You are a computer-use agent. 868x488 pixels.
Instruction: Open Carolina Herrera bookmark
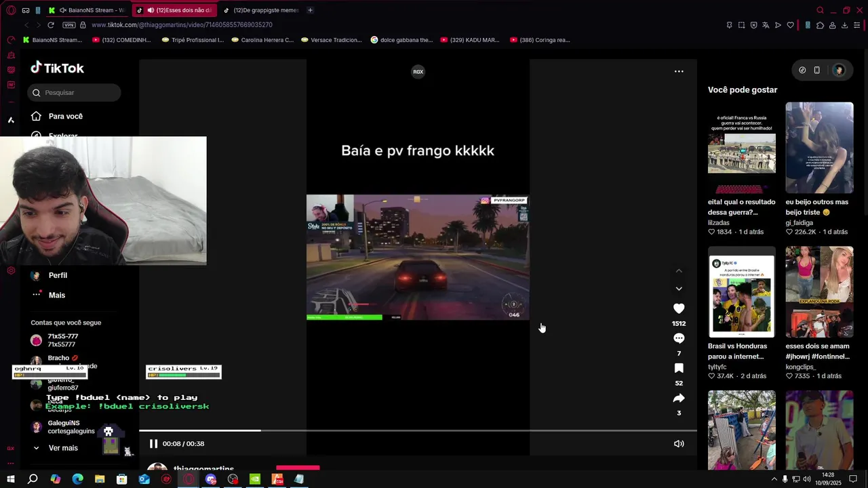point(262,40)
